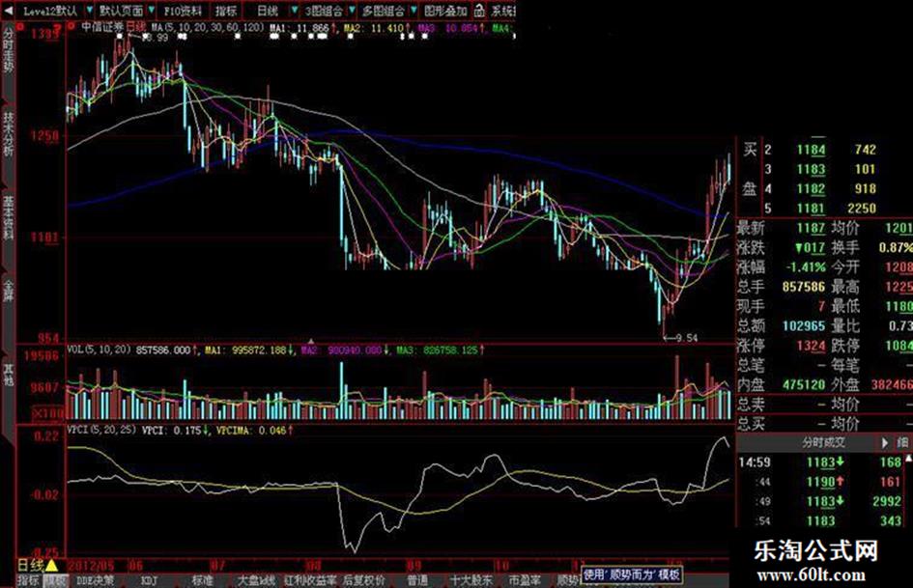This screenshot has width=913, height=588.
Task: Choose the 3图组合 layout button
Action: [x=324, y=11]
